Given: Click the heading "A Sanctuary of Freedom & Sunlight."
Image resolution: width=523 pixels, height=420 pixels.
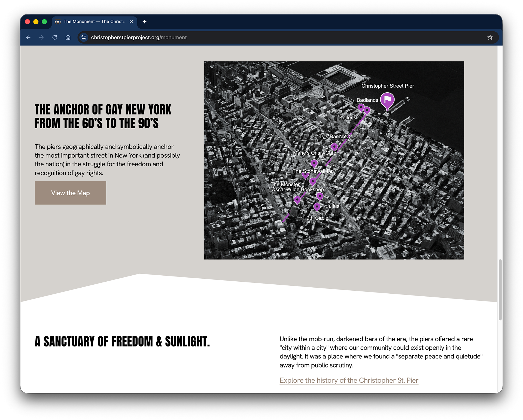Looking at the screenshot, I should click(x=122, y=342).
